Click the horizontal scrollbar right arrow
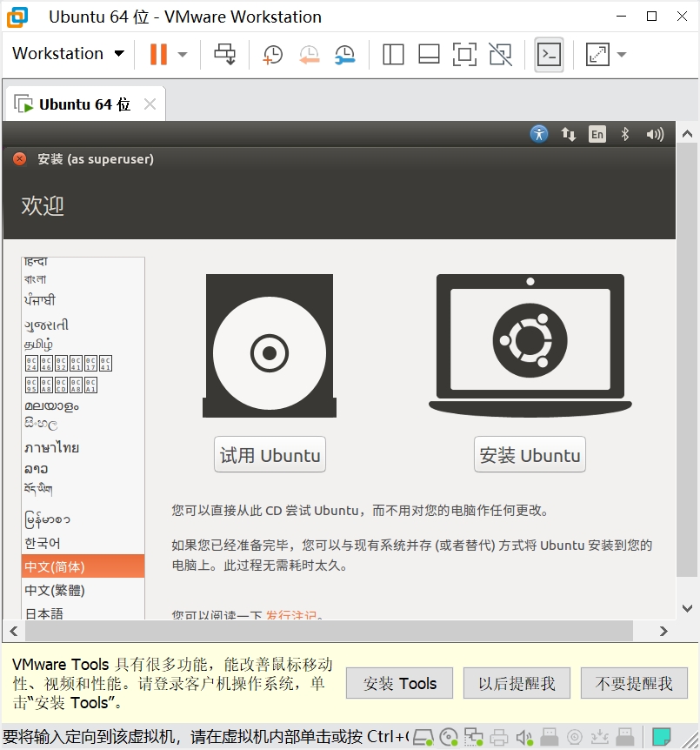700x750 pixels. tap(663, 632)
